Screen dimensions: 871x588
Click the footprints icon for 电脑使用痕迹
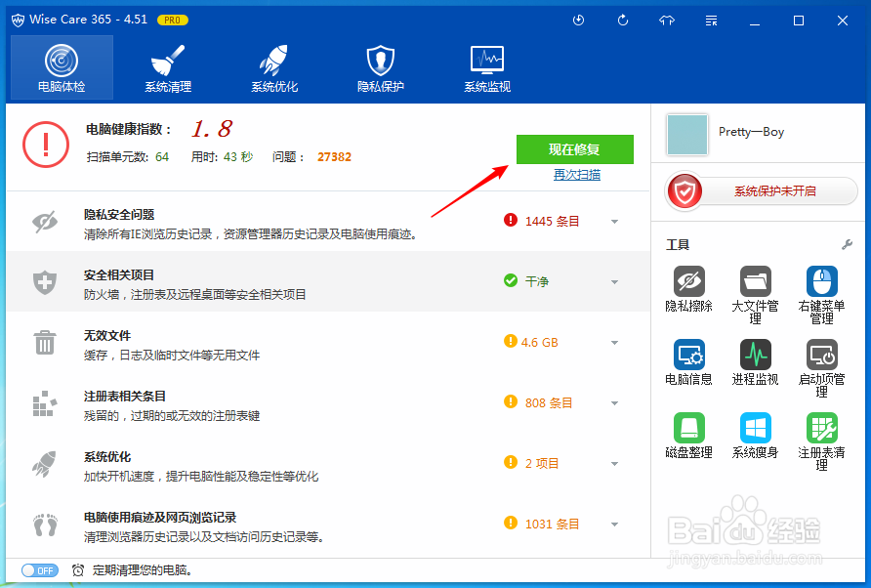coord(45,525)
